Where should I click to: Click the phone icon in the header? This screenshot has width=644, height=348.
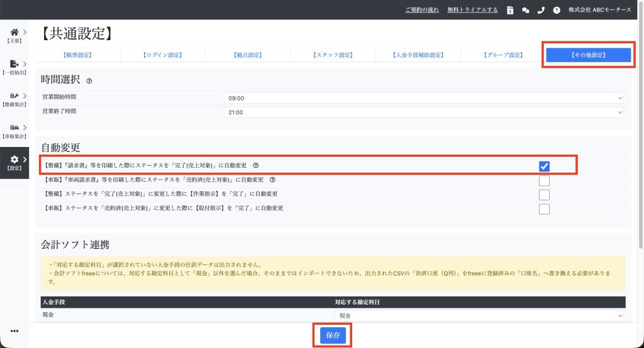540,10
